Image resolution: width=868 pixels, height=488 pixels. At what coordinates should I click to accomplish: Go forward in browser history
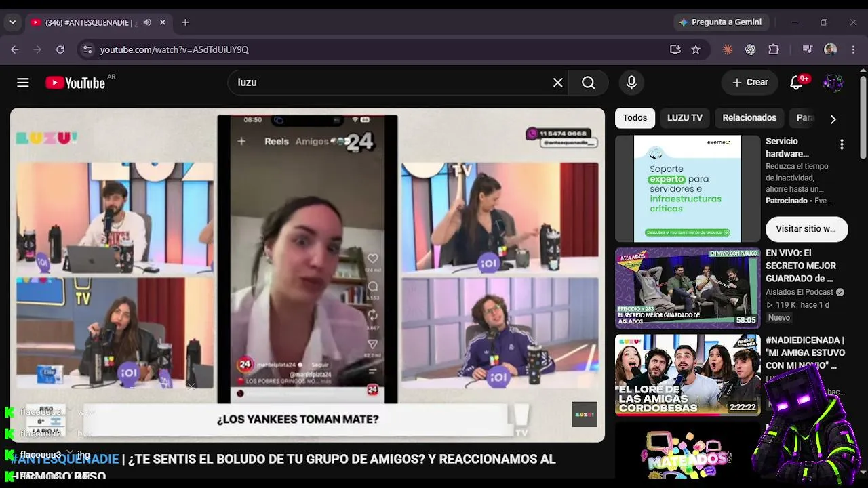[x=37, y=49]
